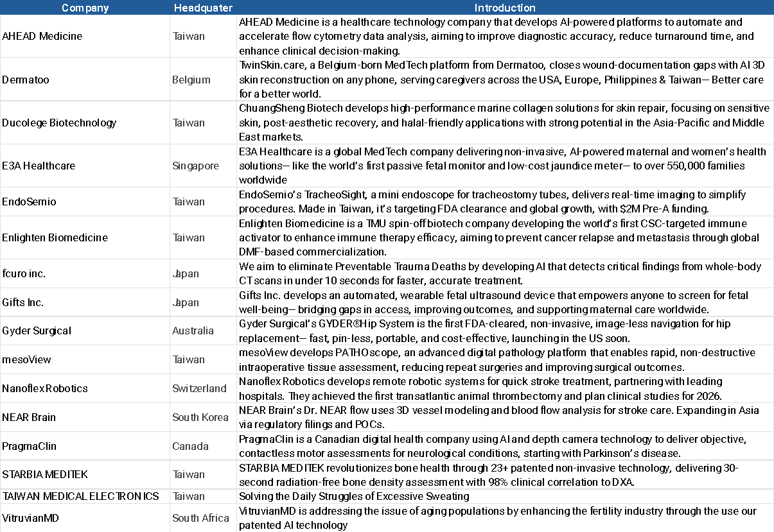Click the AHEAD Medicine flow cytometry introduction
This screenshot has width=774, height=532.
[505, 36]
